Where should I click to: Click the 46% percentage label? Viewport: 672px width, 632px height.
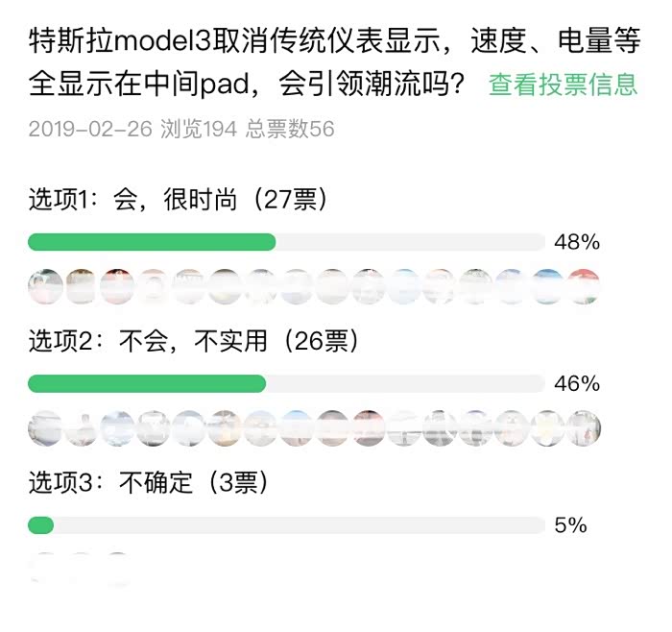577,384
